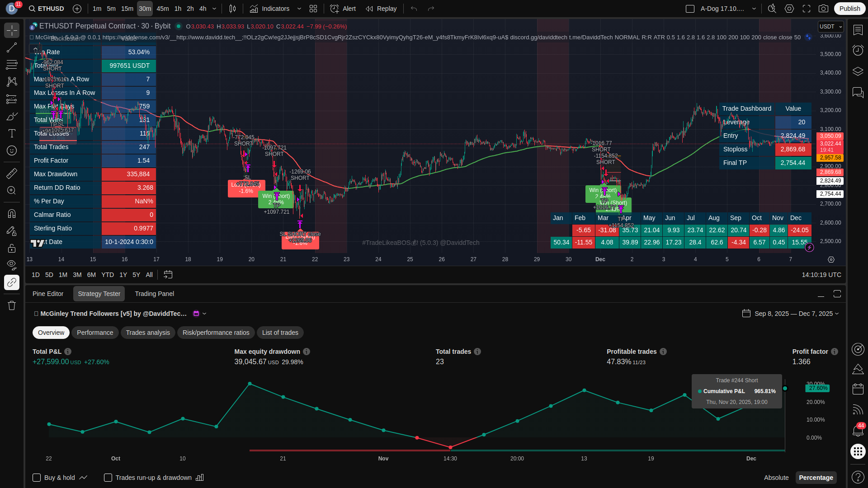Screen dimensions: 868x488
Task: Click the trash remove objects icon
Action: coord(12,305)
